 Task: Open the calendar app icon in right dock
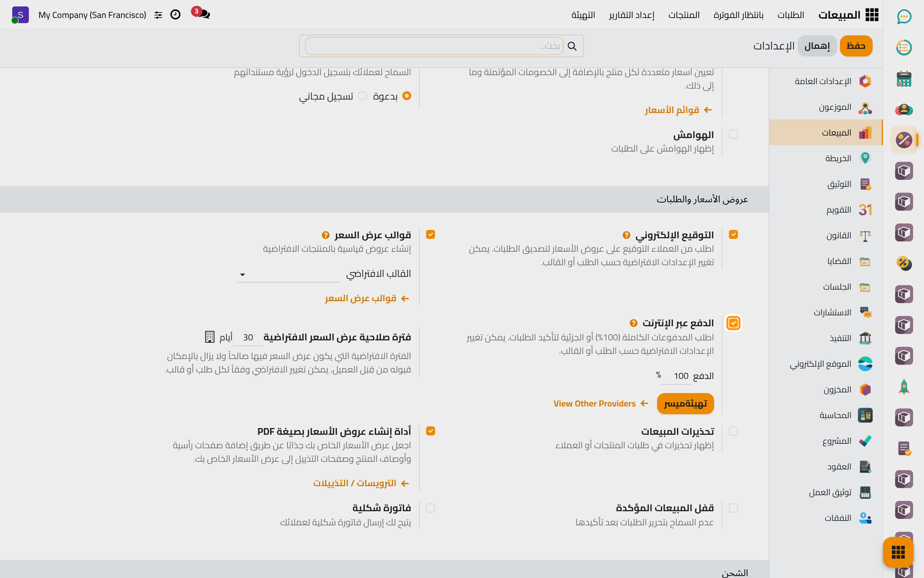point(904,79)
